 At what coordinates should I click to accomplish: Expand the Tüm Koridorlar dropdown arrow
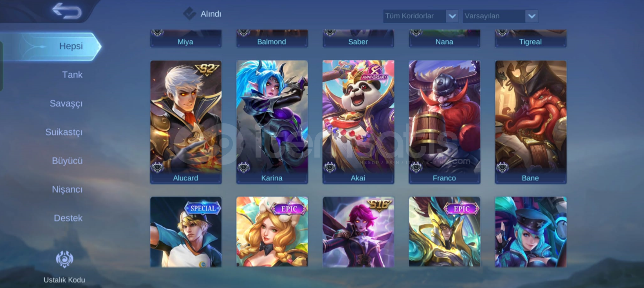click(452, 16)
